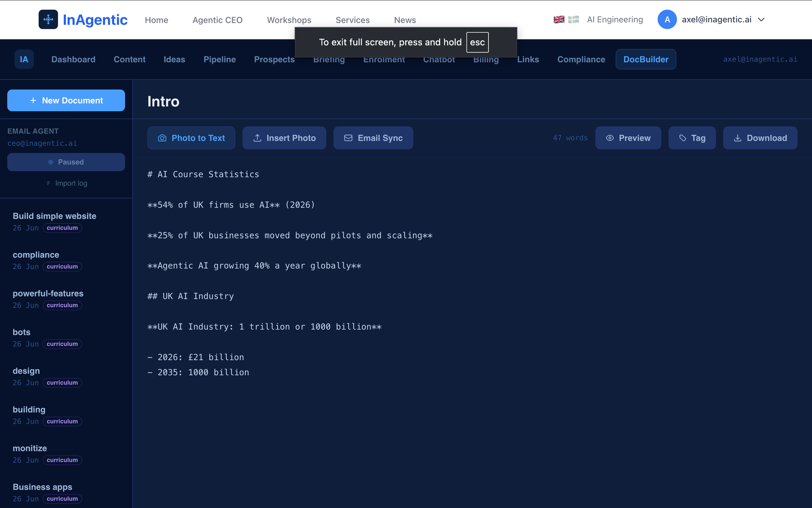Click the user avatar circle A
The width and height of the screenshot is (812, 508).
coord(667,20)
